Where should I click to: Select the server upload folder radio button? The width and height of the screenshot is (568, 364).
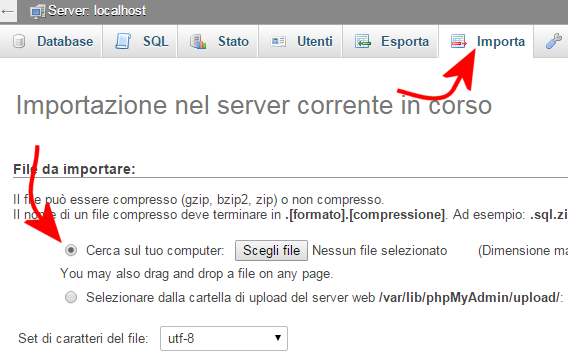pos(71,297)
